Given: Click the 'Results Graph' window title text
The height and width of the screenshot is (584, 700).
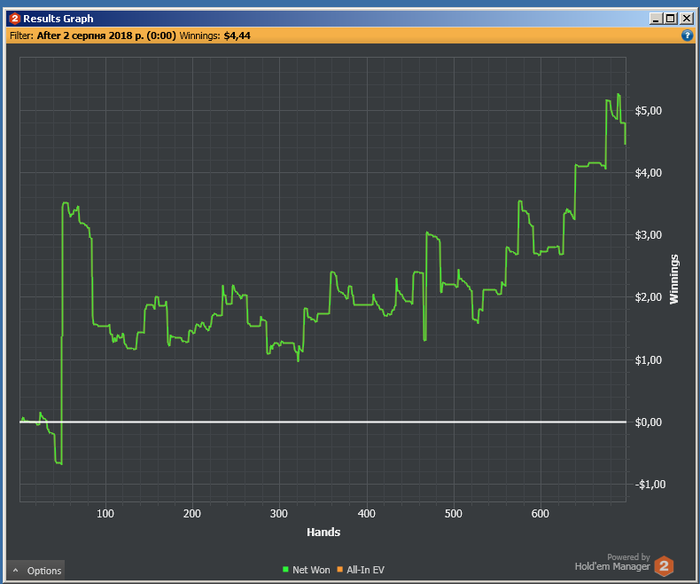Looking at the screenshot, I should tap(58, 19).
